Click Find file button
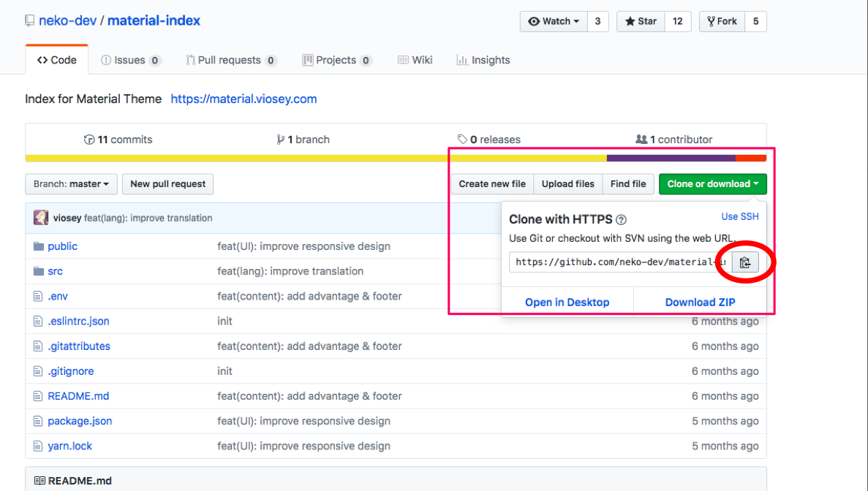Image resolution: width=868 pixels, height=491 pixels. pos(628,184)
